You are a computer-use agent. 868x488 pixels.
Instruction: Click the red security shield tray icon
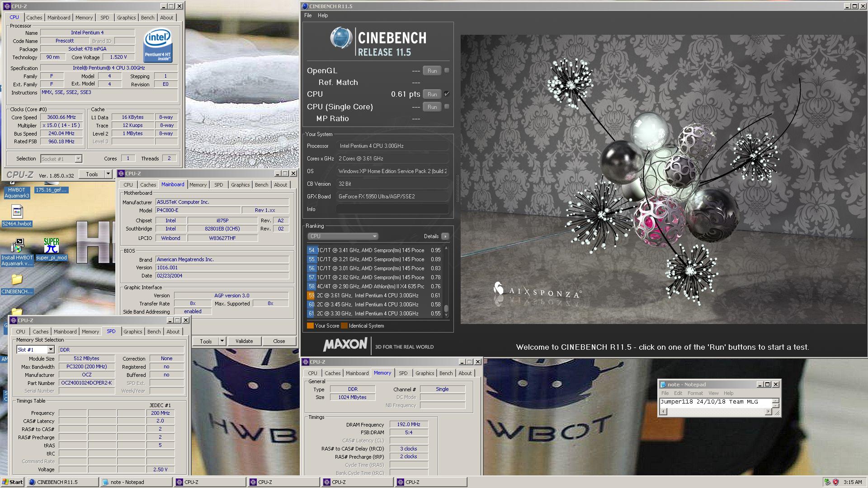click(x=835, y=482)
